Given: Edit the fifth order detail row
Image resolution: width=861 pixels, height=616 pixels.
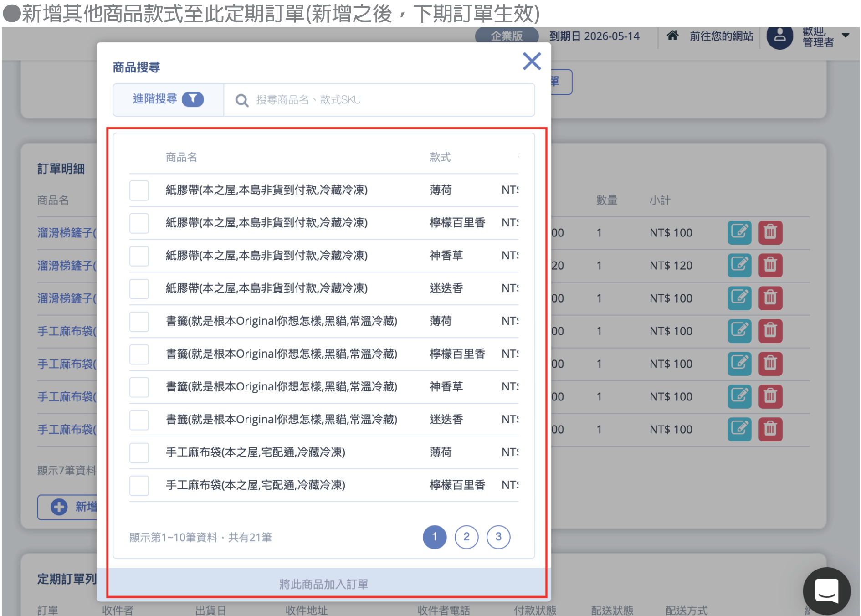Looking at the screenshot, I should (739, 364).
